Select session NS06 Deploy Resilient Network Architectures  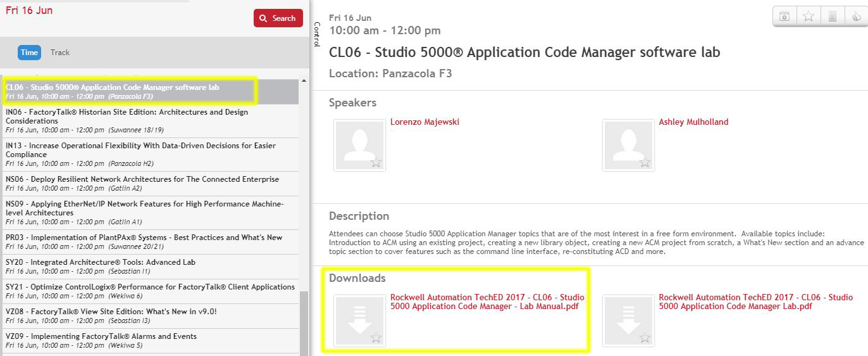[151, 184]
